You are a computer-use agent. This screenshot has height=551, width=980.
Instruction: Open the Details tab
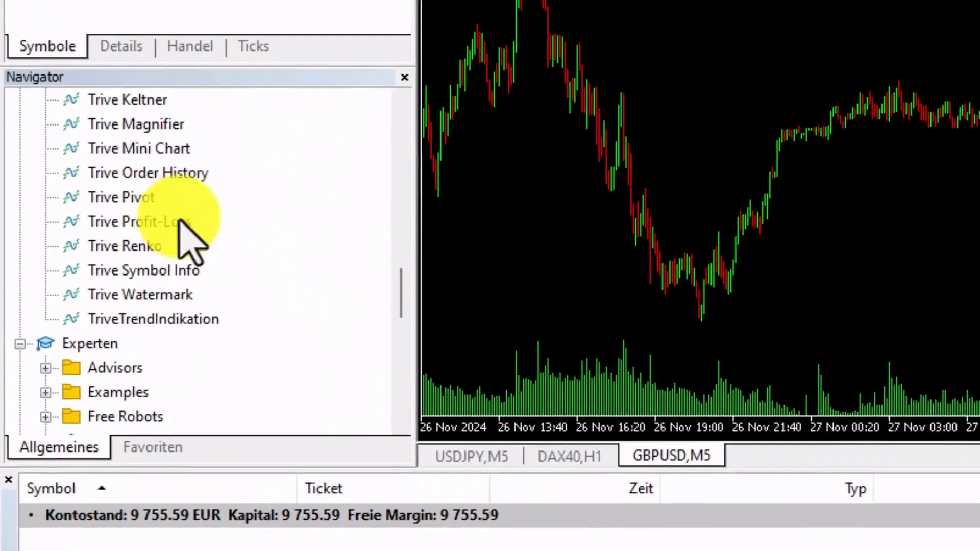point(121,46)
